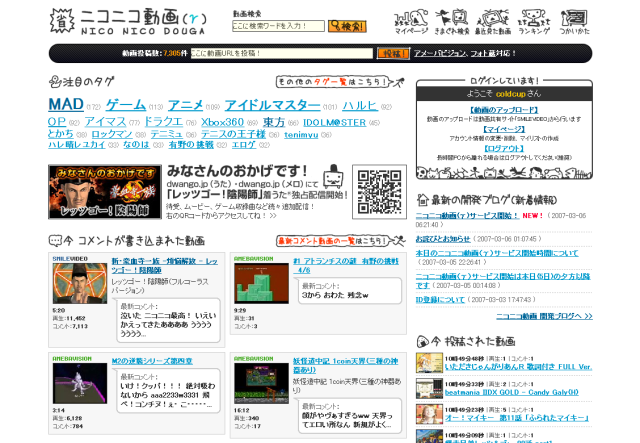Click the Nico Nico Douga logo
Screen dimensions: 640x443
tap(128, 21)
